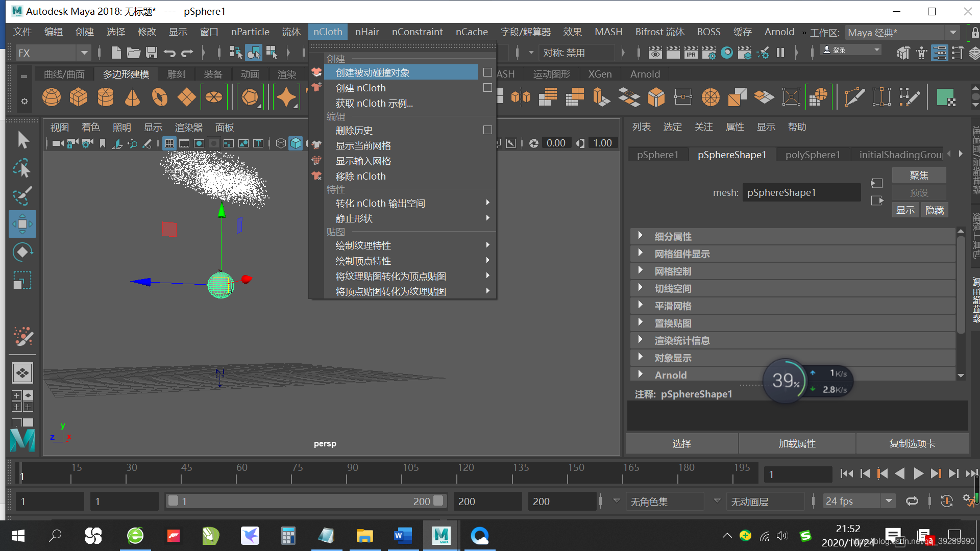Image resolution: width=980 pixels, height=551 pixels.
Task: Click the playback range slider bar
Action: [306, 501]
